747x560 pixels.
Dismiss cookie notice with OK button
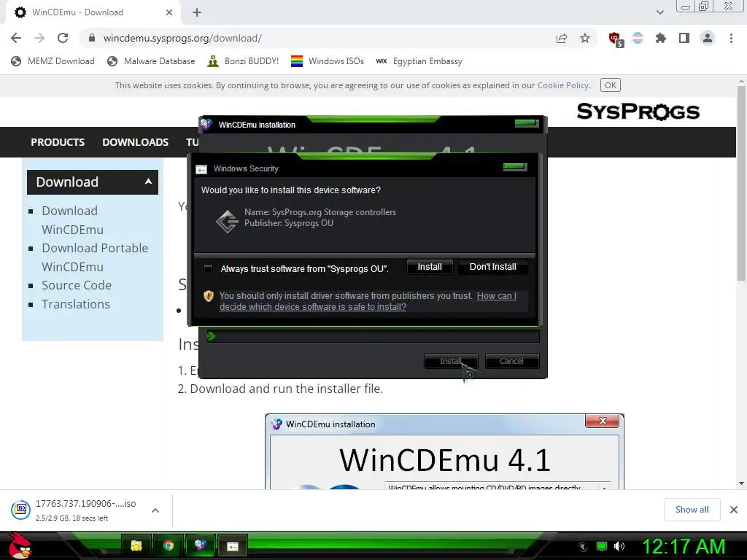611,85
